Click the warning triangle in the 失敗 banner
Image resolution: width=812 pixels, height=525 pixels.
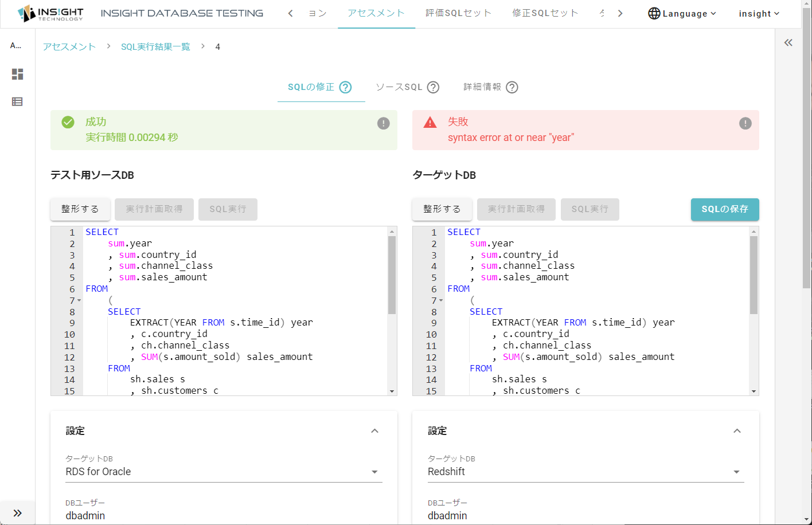430,122
